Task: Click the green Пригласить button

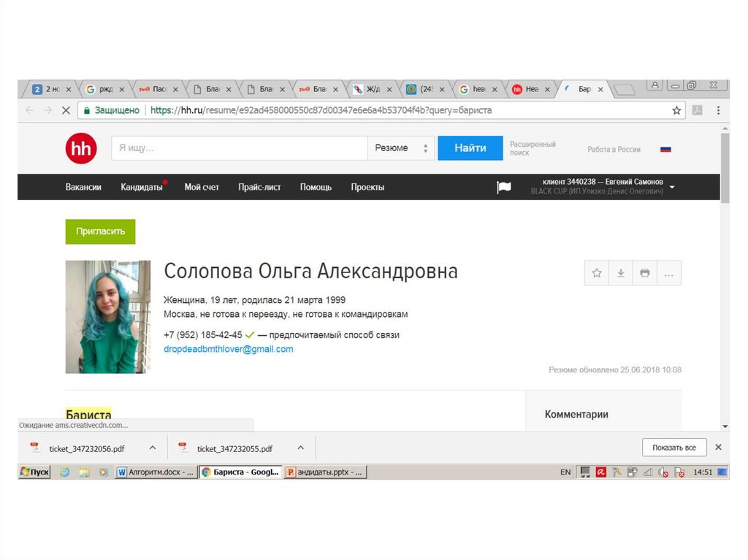Action: tap(100, 231)
